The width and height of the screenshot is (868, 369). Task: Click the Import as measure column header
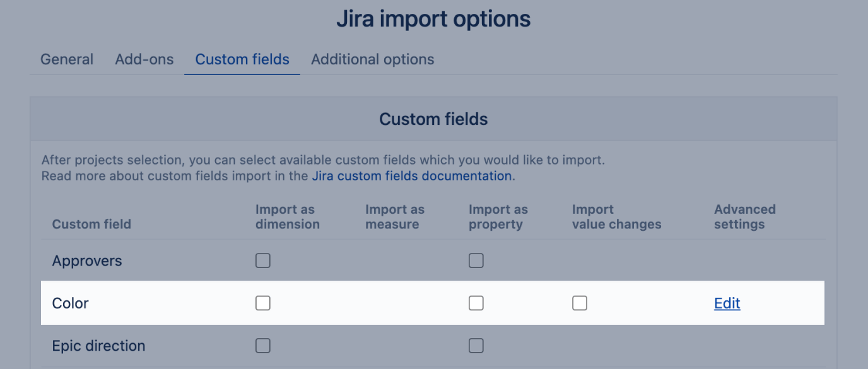(x=395, y=216)
